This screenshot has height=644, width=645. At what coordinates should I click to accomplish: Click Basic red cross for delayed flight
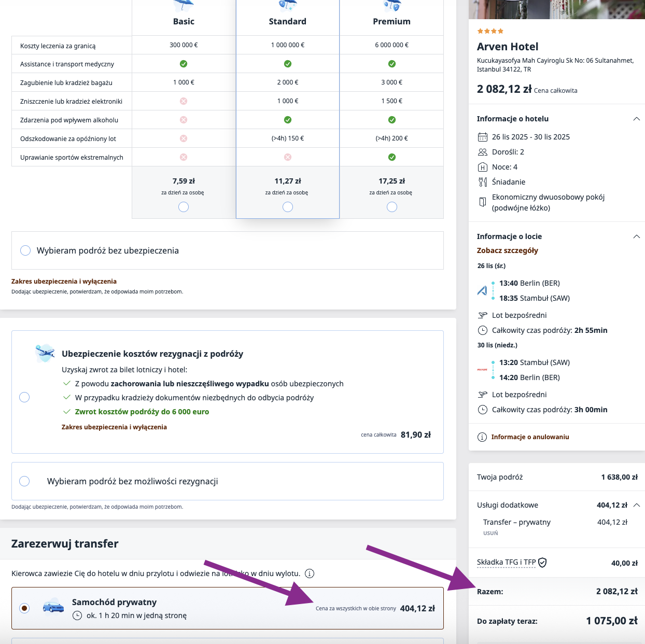click(x=184, y=138)
